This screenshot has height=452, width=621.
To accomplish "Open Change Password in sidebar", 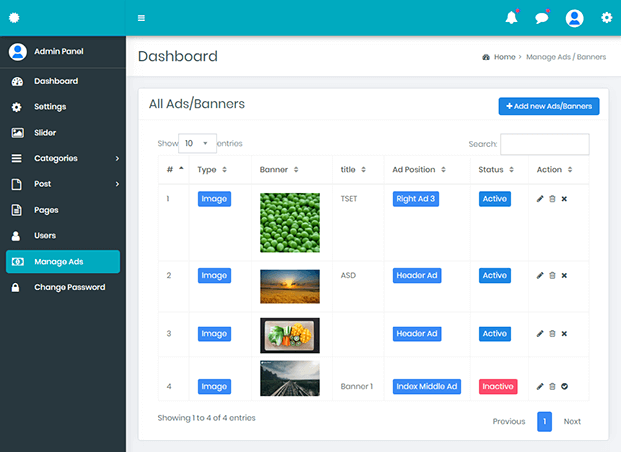I will pos(69,287).
